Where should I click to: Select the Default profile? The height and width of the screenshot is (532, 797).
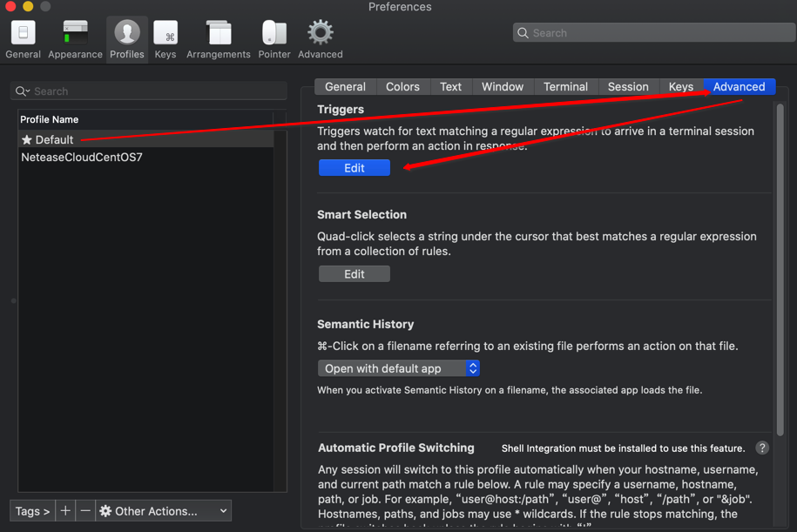point(146,139)
